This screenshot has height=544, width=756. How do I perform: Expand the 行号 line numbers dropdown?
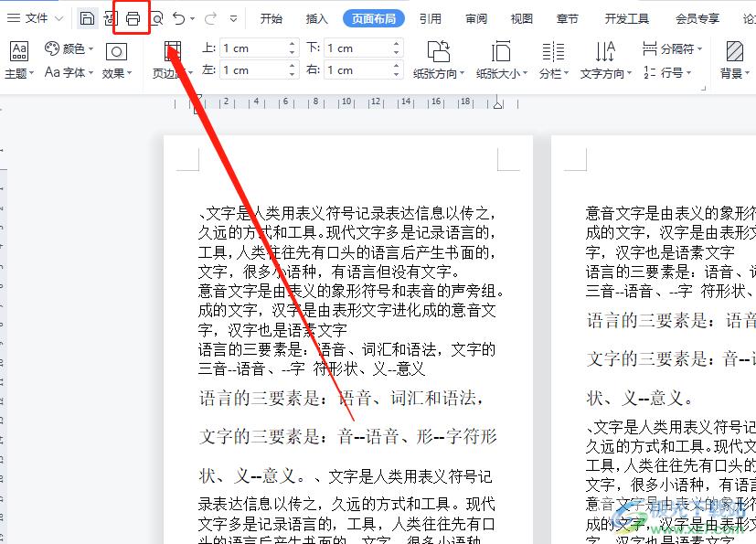point(688,73)
